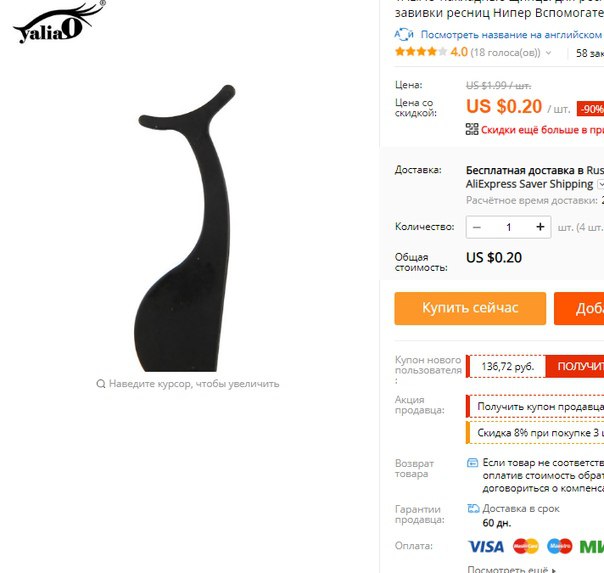Click the magnifier zoom hint icon
The width and height of the screenshot is (604, 573).
click(101, 384)
